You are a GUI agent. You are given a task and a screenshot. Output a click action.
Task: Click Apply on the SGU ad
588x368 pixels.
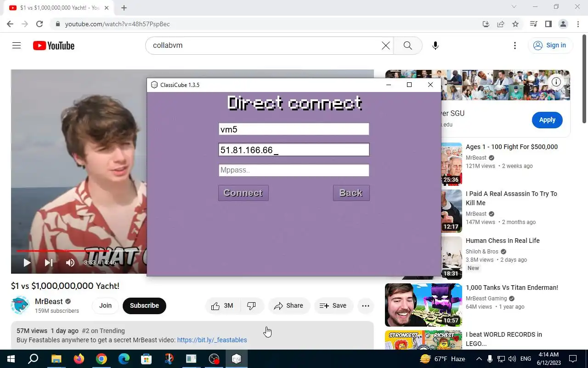(547, 120)
